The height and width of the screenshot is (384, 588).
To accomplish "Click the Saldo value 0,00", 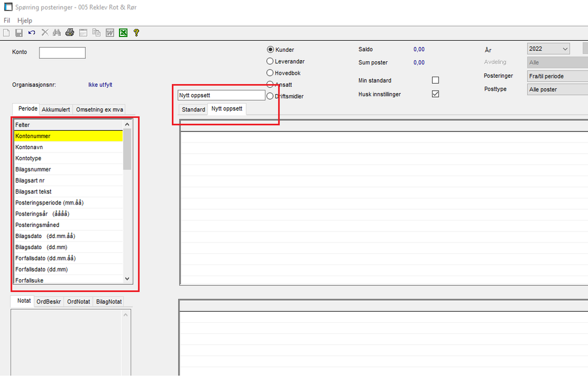I will point(419,49).
